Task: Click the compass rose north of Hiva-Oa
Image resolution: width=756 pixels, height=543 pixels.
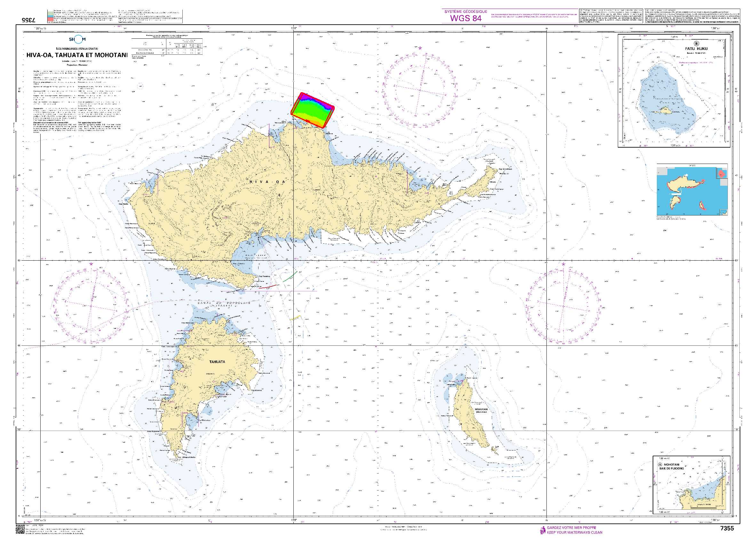Action: [420, 90]
